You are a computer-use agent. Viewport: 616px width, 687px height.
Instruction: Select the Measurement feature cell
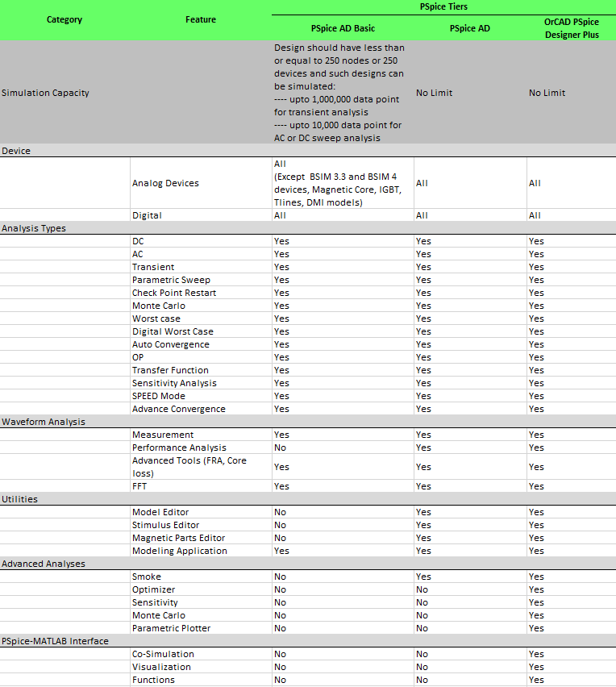[x=201, y=435]
